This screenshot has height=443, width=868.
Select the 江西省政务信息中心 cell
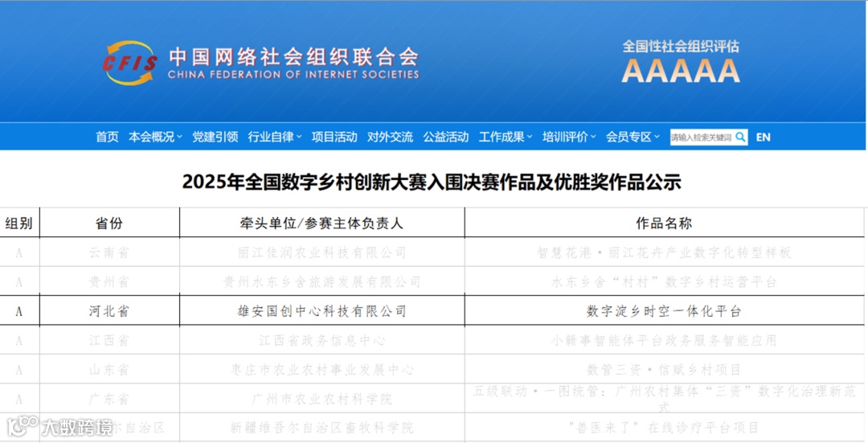click(322, 340)
